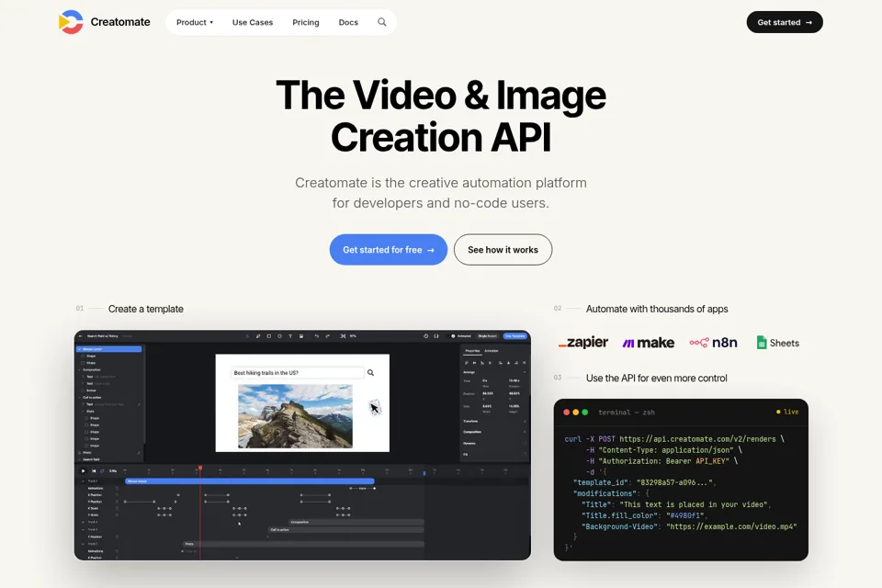Click the Single Export button in editor
This screenshot has width=882, height=588.
coord(488,336)
